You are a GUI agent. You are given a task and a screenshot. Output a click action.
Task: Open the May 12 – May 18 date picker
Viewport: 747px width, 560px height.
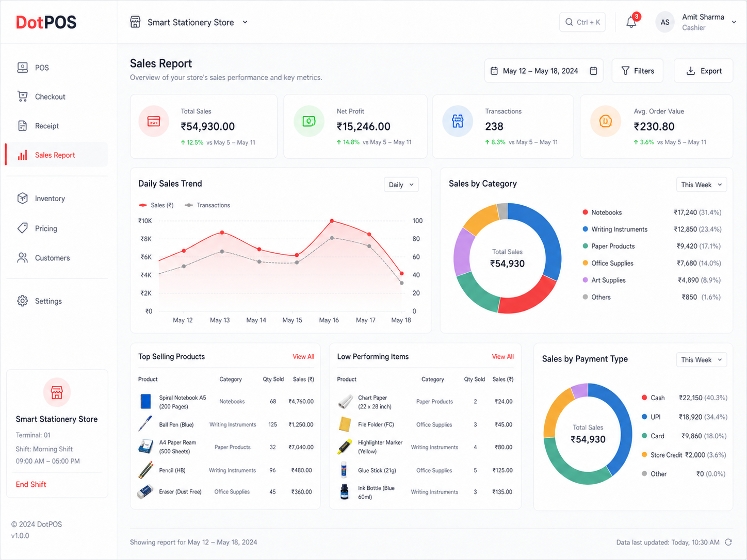[544, 71]
